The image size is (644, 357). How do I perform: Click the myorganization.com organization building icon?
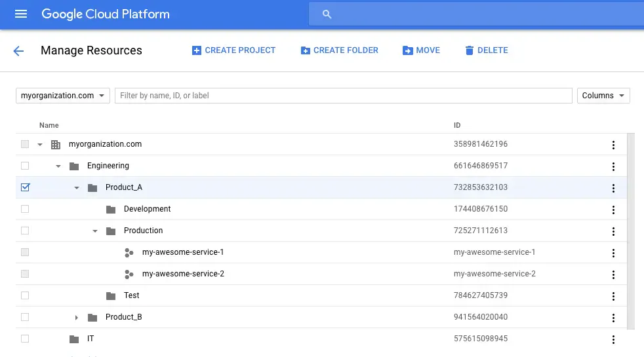click(56, 145)
